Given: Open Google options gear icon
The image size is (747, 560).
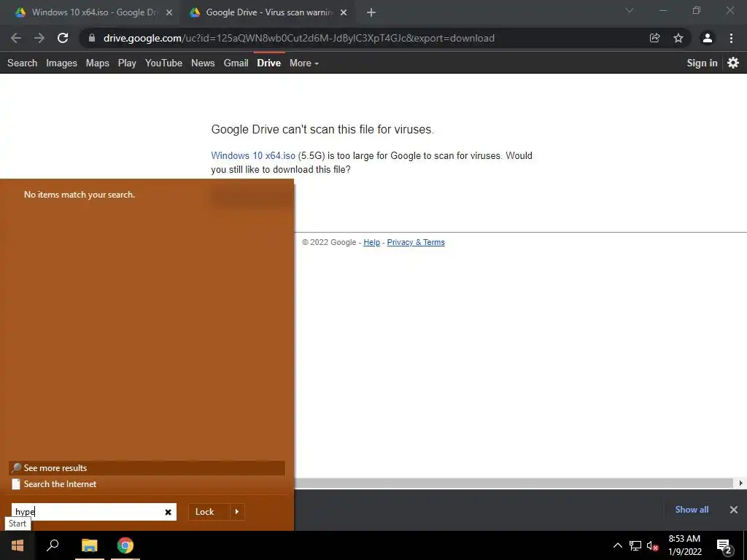Looking at the screenshot, I should pyautogui.click(x=733, y=63).
